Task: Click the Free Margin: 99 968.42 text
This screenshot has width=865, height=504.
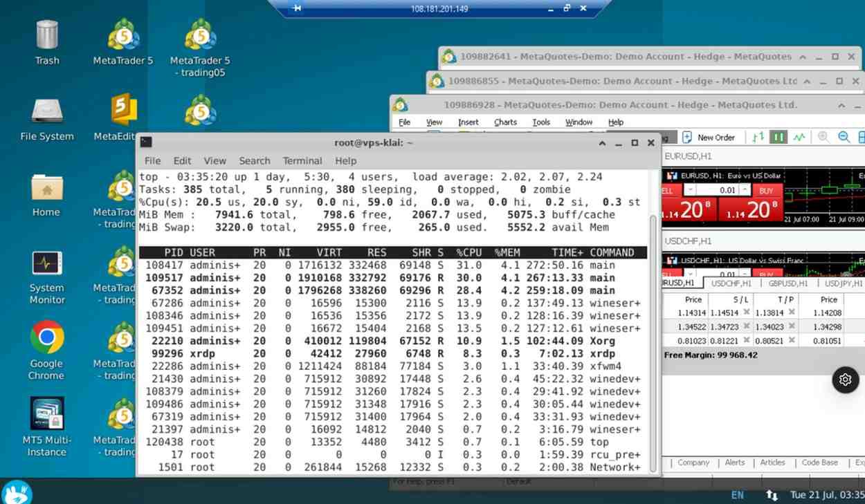Action: point(711,355)
